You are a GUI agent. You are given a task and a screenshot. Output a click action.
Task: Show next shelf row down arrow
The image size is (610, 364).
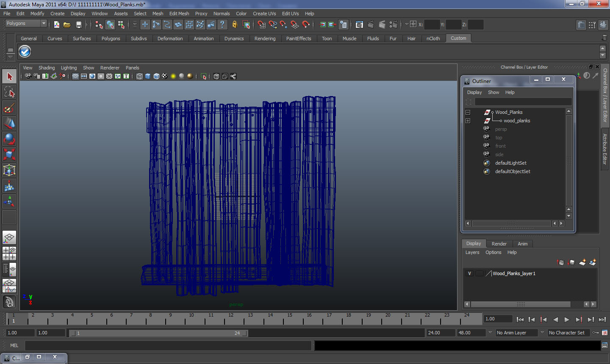(603, 55)
